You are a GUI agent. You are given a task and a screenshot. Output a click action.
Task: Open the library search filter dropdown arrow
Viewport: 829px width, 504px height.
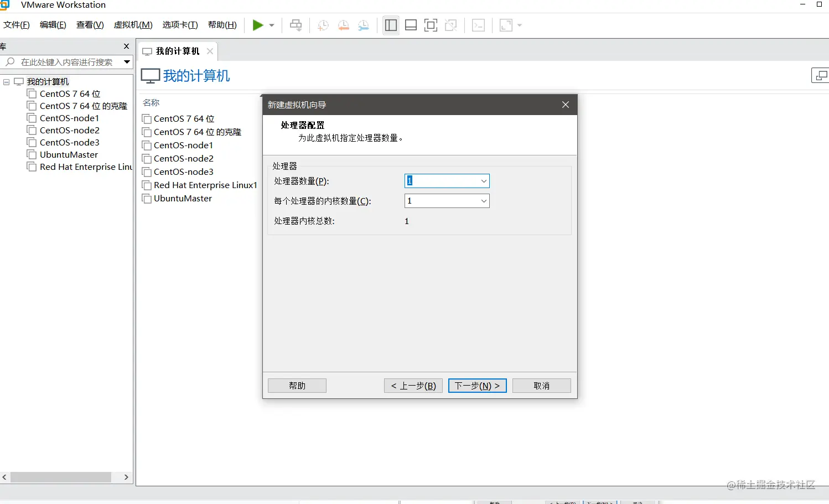coord(127,62)
